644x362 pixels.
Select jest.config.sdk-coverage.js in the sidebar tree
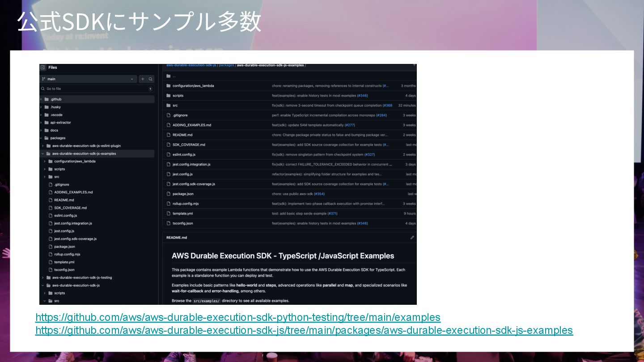75,239
